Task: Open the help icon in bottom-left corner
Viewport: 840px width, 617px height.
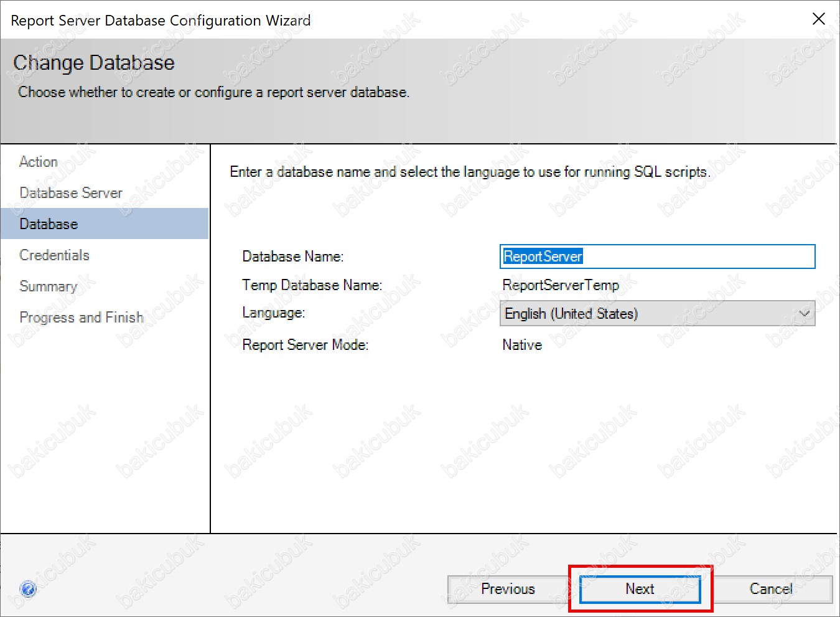Action: click(x=28, y=588)
